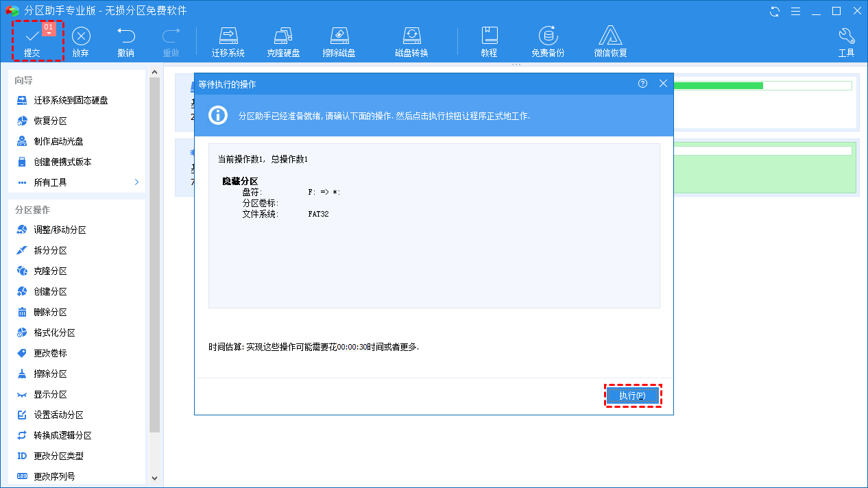Click the 执行(P) button
Screen dimensions: 868x488
tap(633, 395)
